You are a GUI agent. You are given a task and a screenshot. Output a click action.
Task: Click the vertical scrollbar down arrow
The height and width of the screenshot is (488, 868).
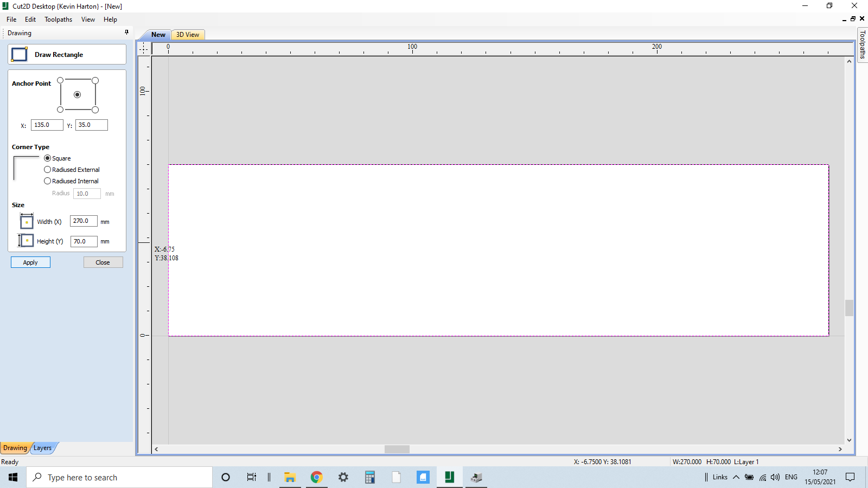(849, 440)
